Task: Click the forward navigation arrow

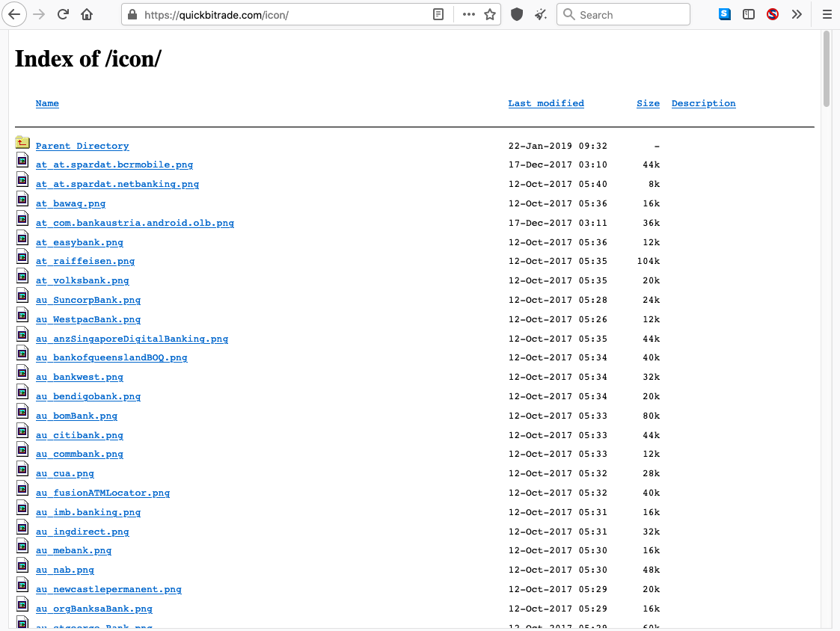Action: pyautogui.click(x=39, y=14)
